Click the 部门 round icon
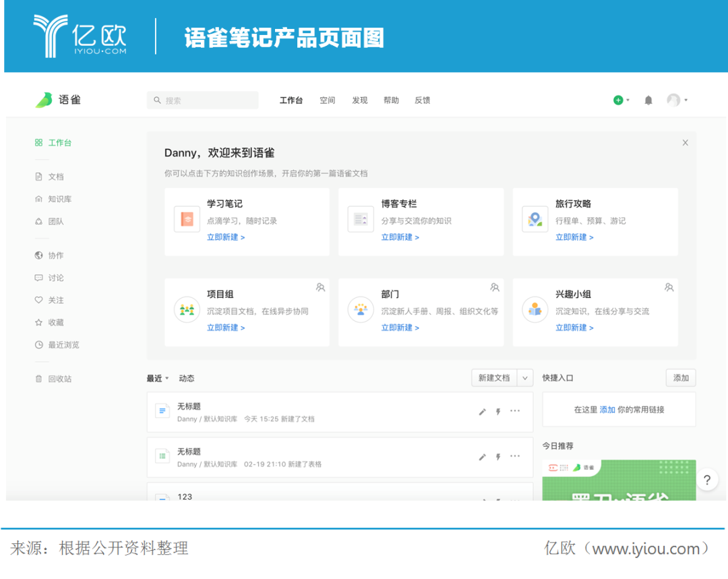 [x=361, y=309]
